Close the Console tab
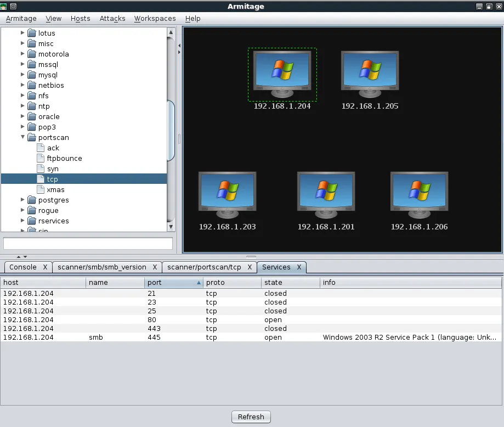This screenshot has height=427, width=504. (45, 267)
